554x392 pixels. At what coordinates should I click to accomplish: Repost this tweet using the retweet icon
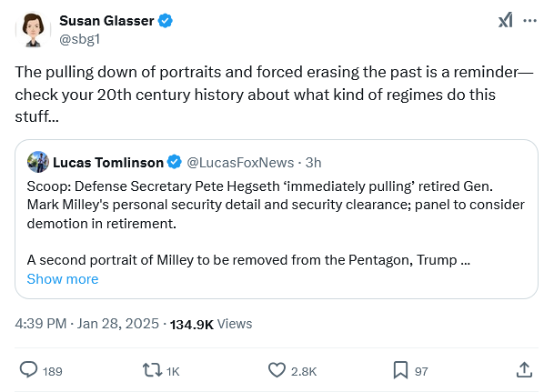151,370
